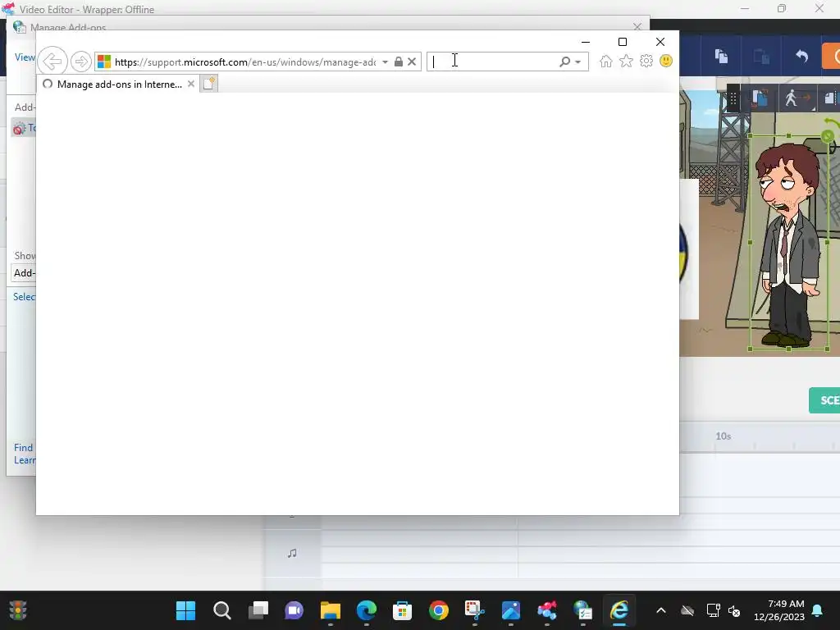The width and height of the screenshot is (840, 630).
Task: Click Find link in Manage Add-ons dialog
Action: pos(24,448)
